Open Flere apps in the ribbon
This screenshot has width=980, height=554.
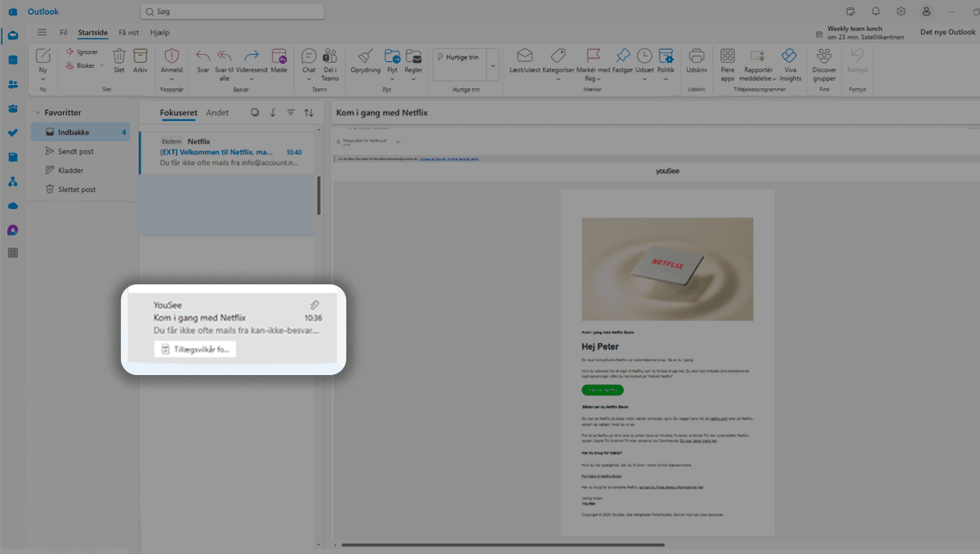728,64
